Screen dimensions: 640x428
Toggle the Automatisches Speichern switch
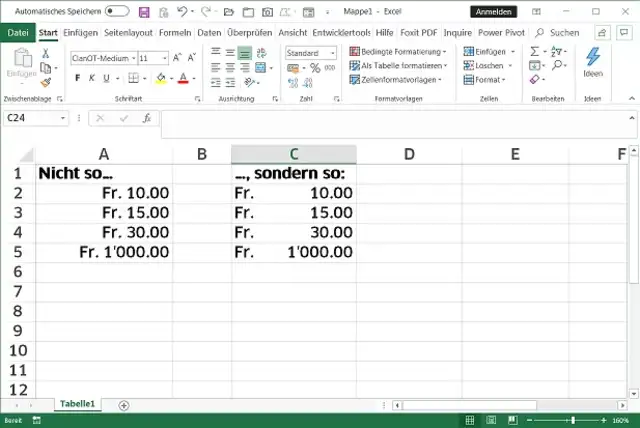pos(117,12)
